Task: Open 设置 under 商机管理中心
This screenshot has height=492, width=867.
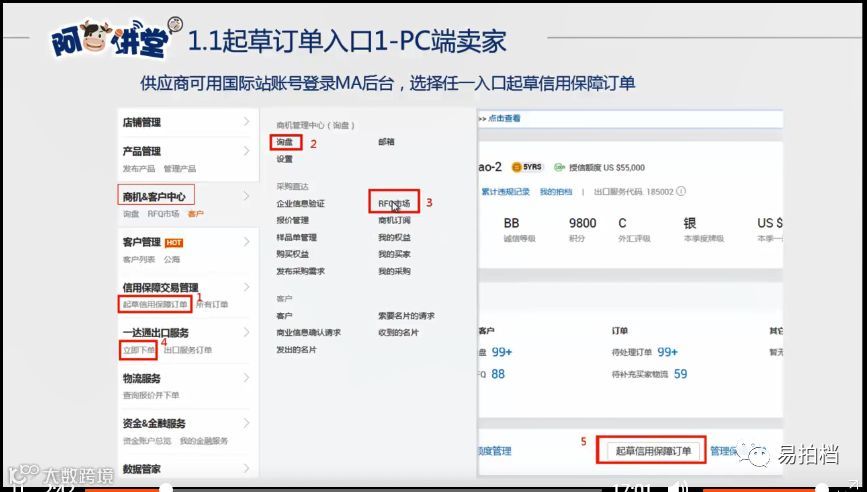Action: click(x=285, y=159)
